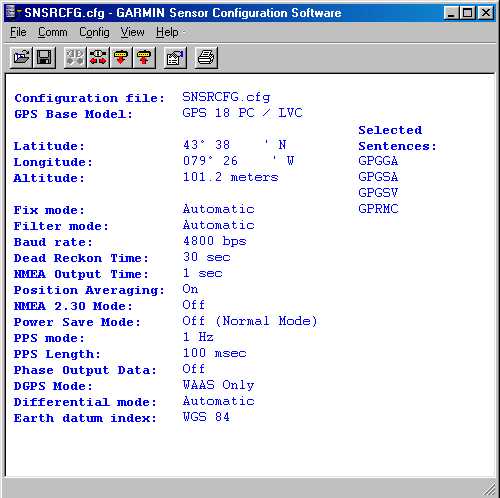The height and width of the screenshot is (498, 500).
Task: Click the Dead Reckon Time value 30 sec
Action: pyautogui.click(x=206, y=257)
